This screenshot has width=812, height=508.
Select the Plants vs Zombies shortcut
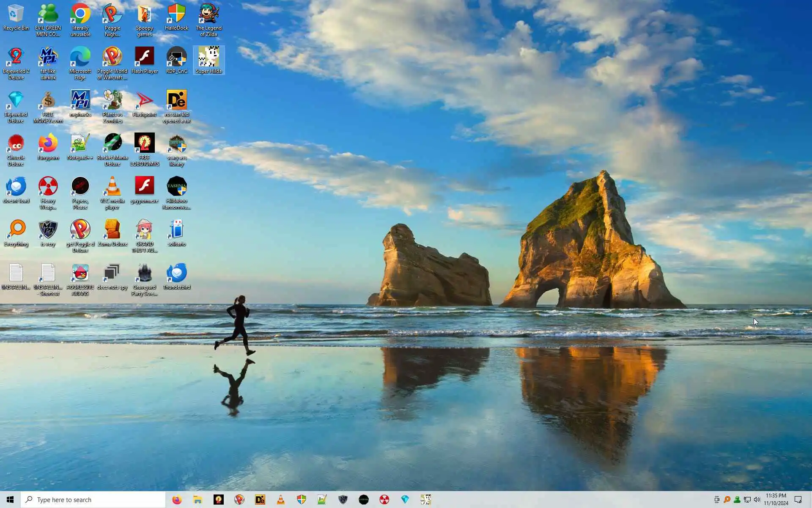(x=112, y=100)
